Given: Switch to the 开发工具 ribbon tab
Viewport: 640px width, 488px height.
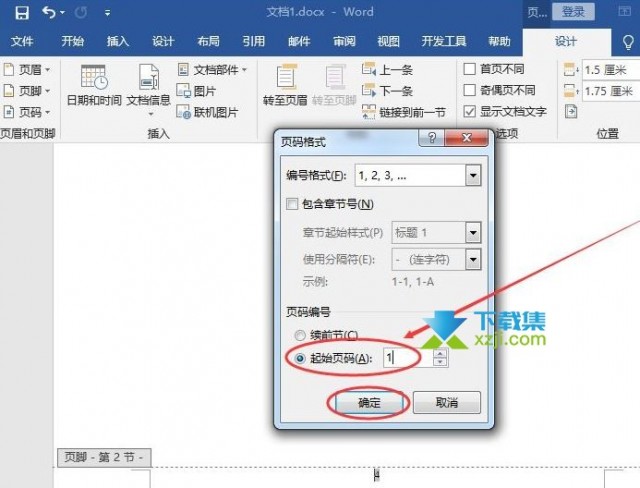Looking at the screenshot, I should pos(444,41).
